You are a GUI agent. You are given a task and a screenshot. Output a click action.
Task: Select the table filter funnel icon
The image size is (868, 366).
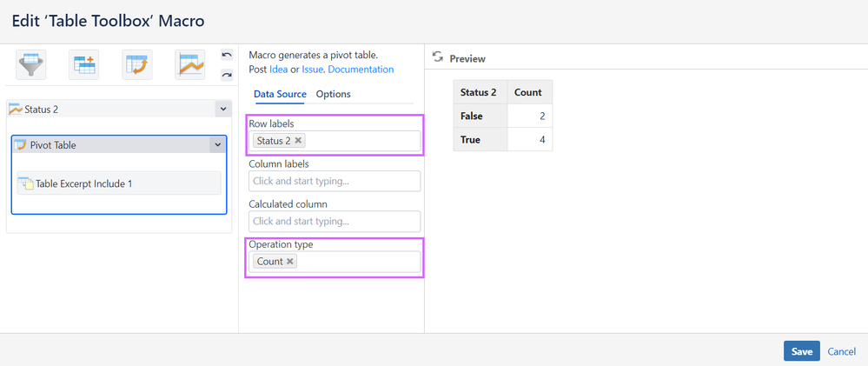coord(31,65)
